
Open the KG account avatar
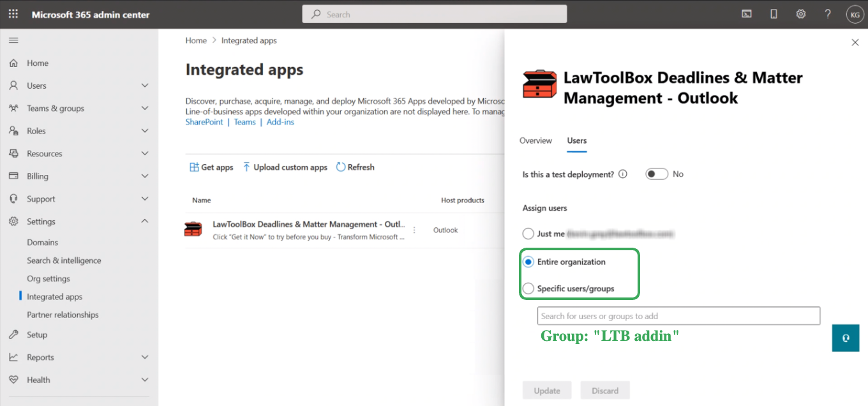(855, 14)
